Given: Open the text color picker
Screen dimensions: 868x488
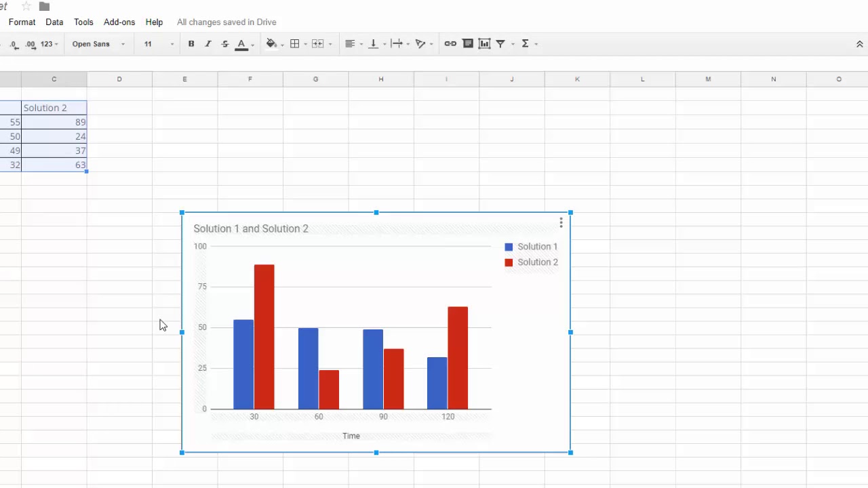Looking at the screenshot, I should click(241, 44).
